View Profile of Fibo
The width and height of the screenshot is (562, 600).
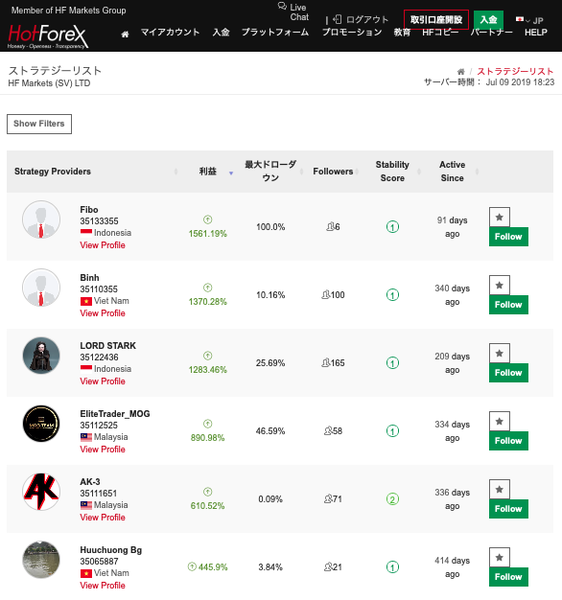pos(103,245)
